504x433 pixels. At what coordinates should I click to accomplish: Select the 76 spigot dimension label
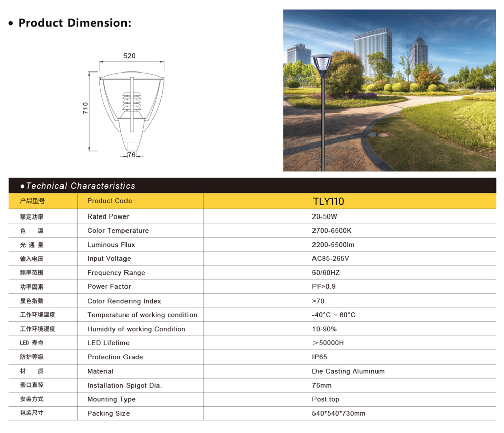[131, 155]
